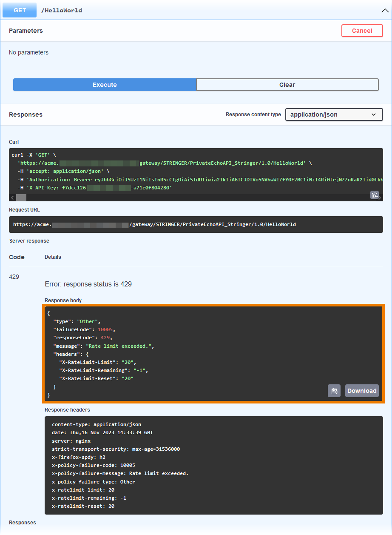Click the date header line
The width and height of the screenshot is (392, 535).
(x=102, y=432)
